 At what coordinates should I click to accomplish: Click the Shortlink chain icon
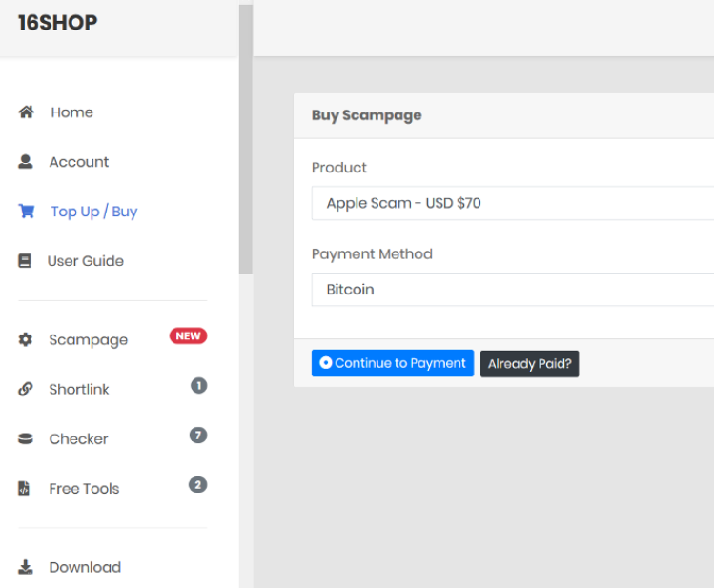[x=26, y=390]
